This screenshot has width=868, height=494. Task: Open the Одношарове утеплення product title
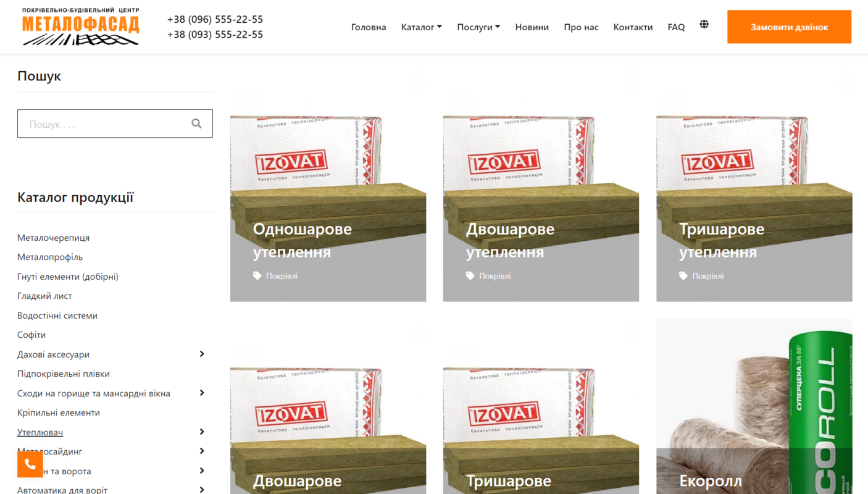pyautogui.click(x=303, y=240)
